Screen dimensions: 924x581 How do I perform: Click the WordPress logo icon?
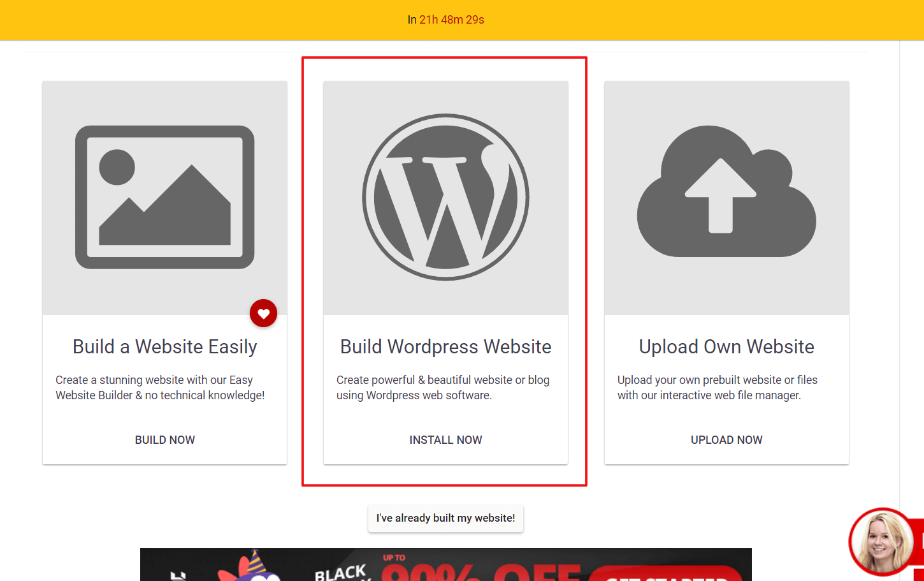tap(446, 197)
